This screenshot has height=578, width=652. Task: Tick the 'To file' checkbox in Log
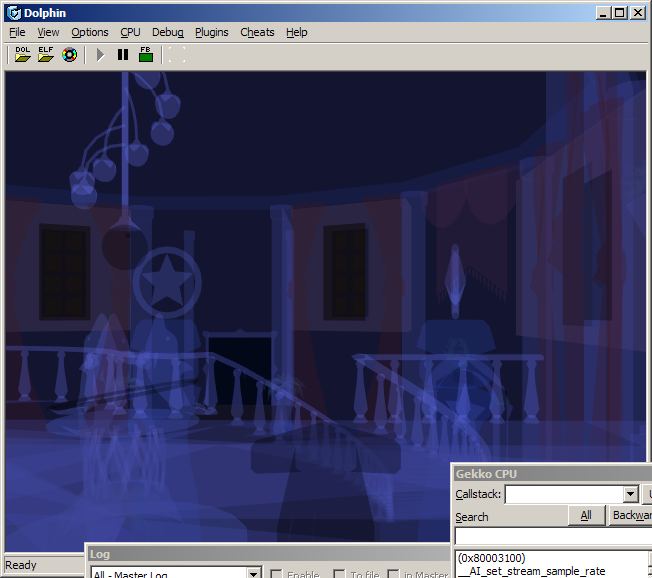[339, 574]
